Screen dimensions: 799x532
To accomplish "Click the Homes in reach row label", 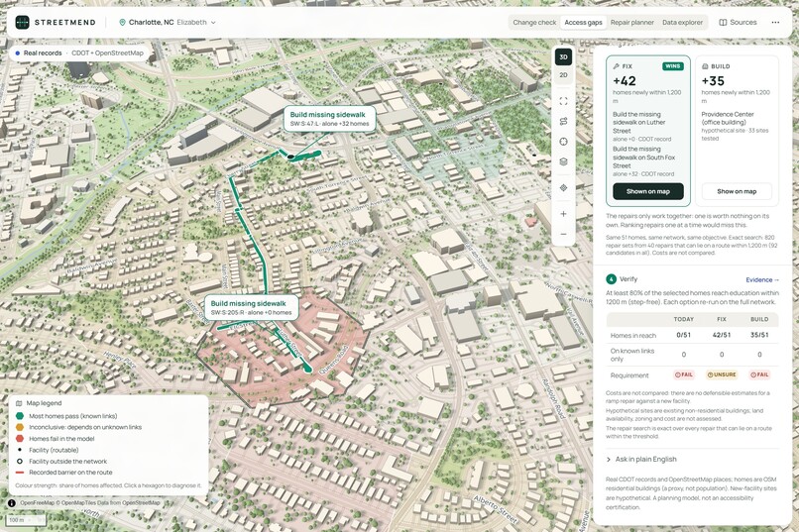I will (632, 336).
